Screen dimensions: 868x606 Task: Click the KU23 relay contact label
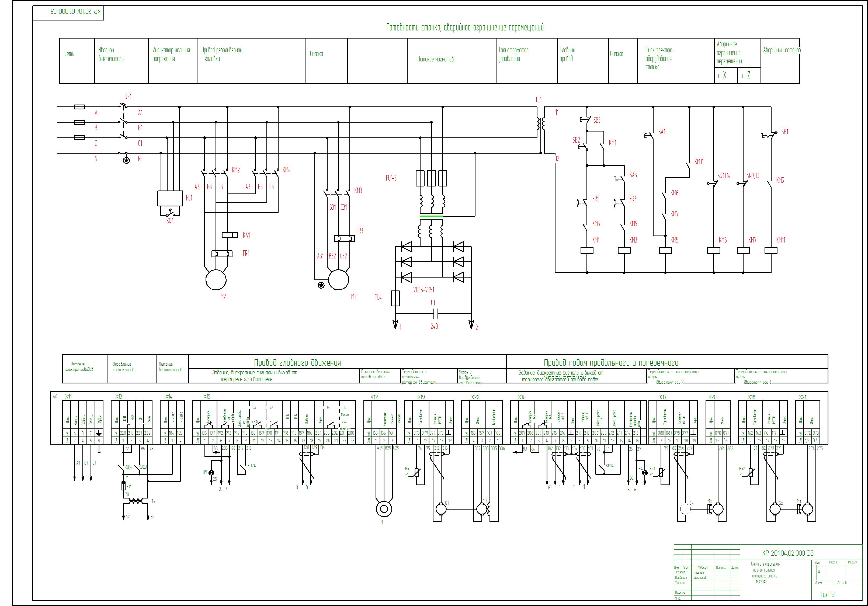tap(143, 467)
